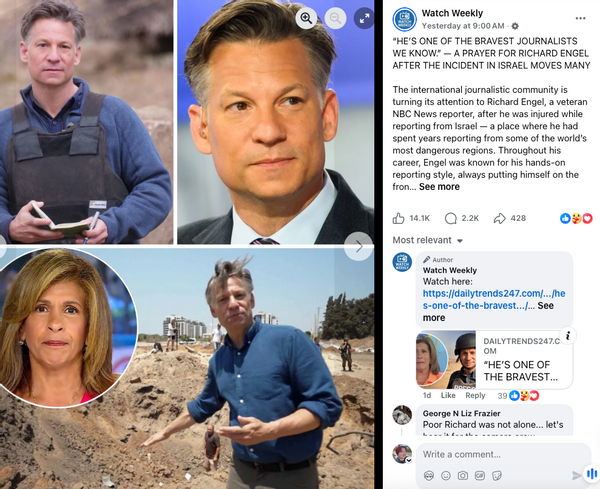600x489 pixels.
Task: Share the post with the arrow icon
Action: (x=500, y=218)
